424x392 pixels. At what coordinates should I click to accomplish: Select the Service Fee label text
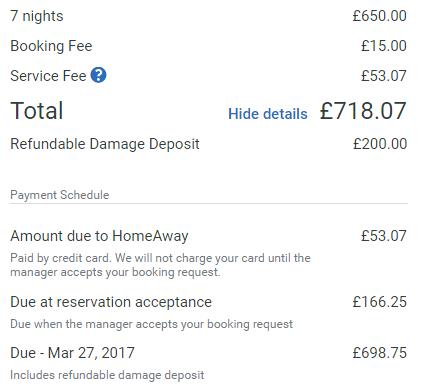click(48, 76)
